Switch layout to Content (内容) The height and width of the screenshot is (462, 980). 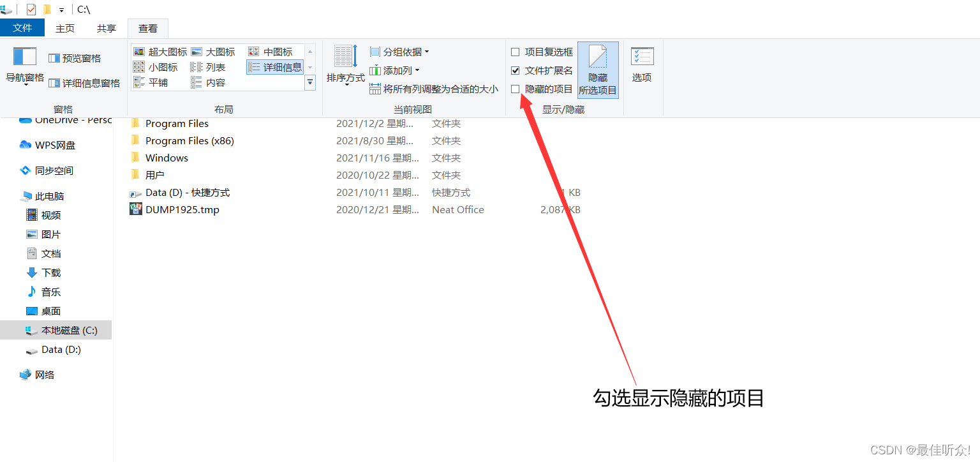point(208,82)
